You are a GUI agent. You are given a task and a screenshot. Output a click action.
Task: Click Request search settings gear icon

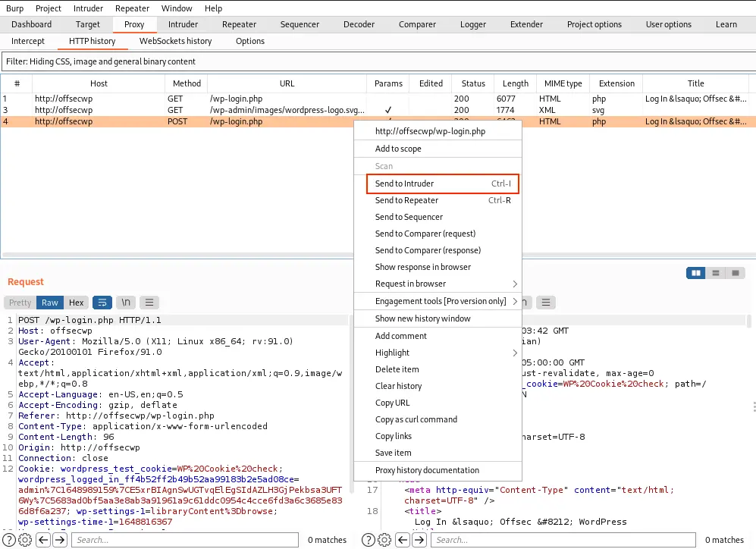[25, 540]
